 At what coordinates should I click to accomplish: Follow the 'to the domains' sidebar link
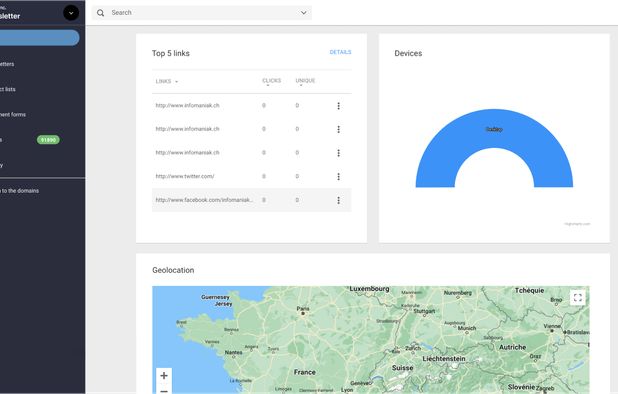tap(20, 191)
